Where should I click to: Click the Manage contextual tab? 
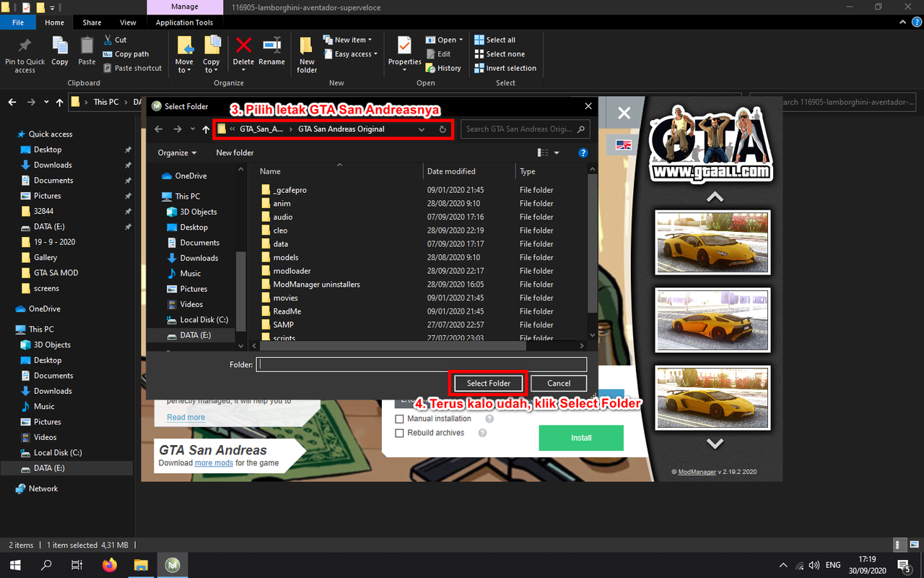[x=185, y=7]
